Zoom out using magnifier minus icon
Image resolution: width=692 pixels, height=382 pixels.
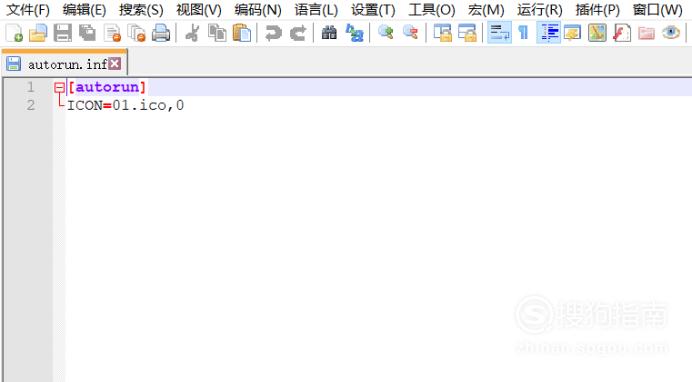pyautogui.click(x=410, y=33)
